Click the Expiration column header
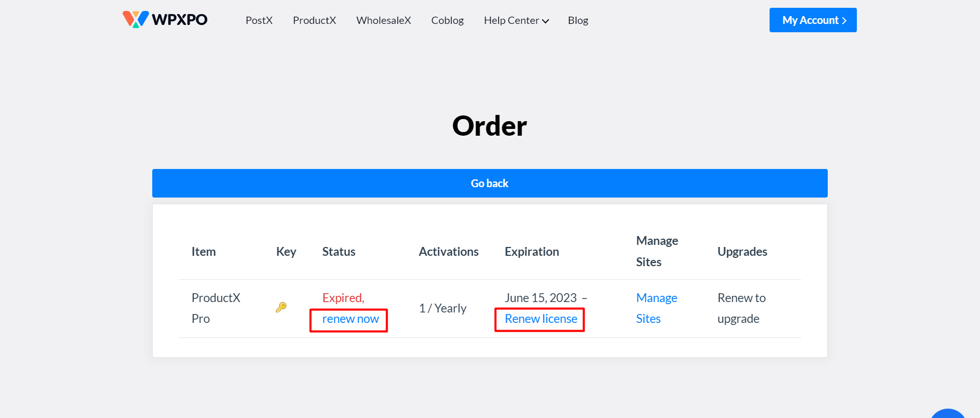Screen dimensions: 980x418 pyautogui.click(x=532, y=252)
